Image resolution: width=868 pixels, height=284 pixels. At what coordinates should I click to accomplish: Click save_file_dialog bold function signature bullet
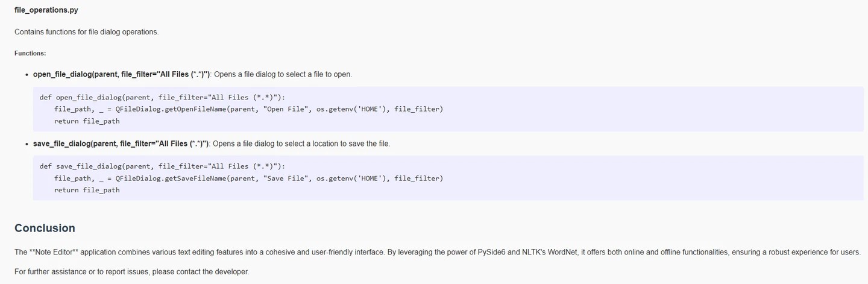point(121,144)
